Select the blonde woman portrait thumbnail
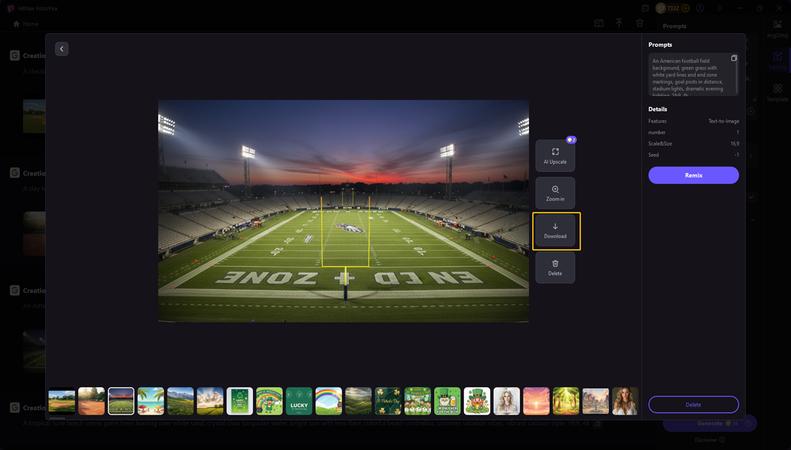The image size is (791, 450). point(506,400)
